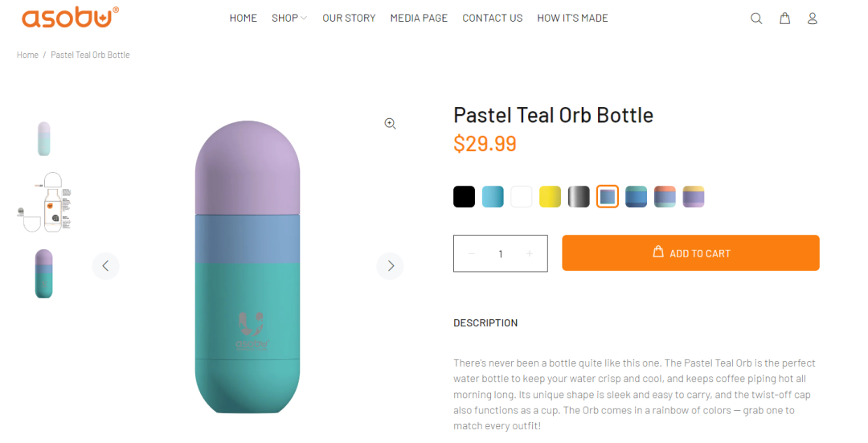868x443 pixels.
Task: Choose the white color swatch
Action: (x=522, y=197)
